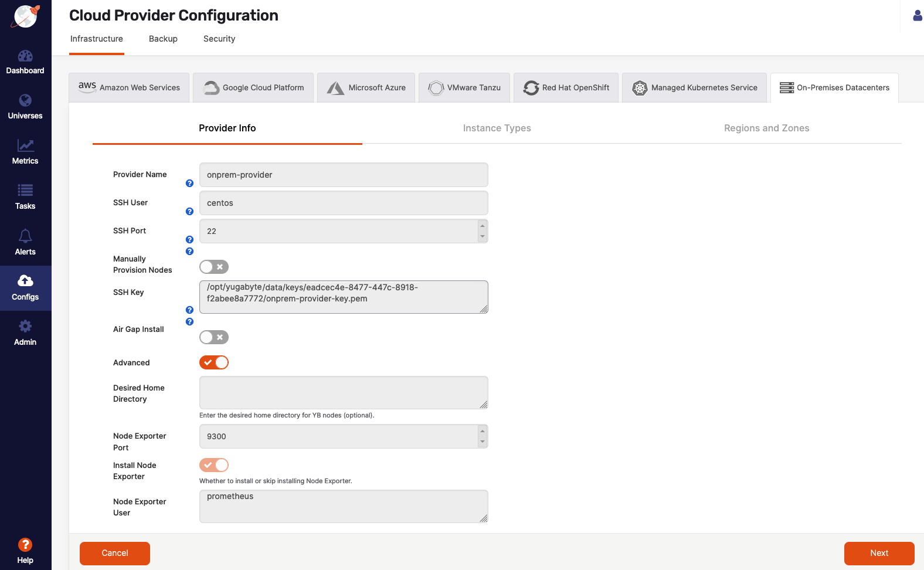Open Regions and Zones step
The image size is (924, 570).
[767, 128]
